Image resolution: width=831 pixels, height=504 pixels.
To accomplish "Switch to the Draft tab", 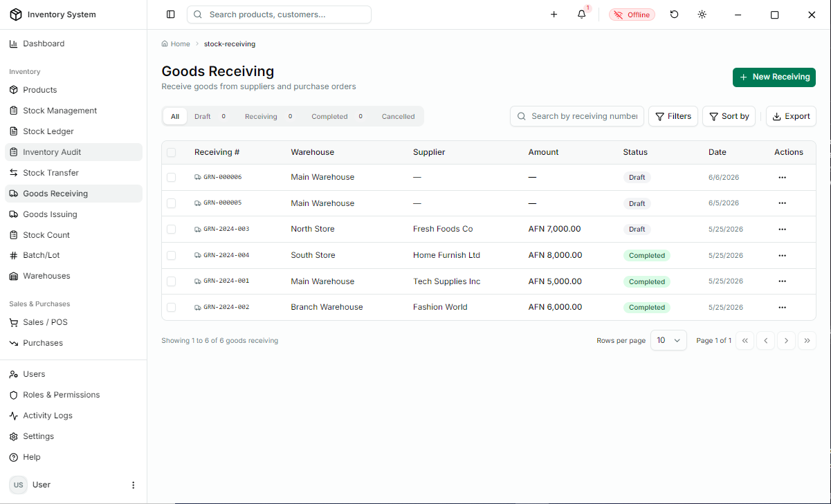I will [x=210, y=116].
